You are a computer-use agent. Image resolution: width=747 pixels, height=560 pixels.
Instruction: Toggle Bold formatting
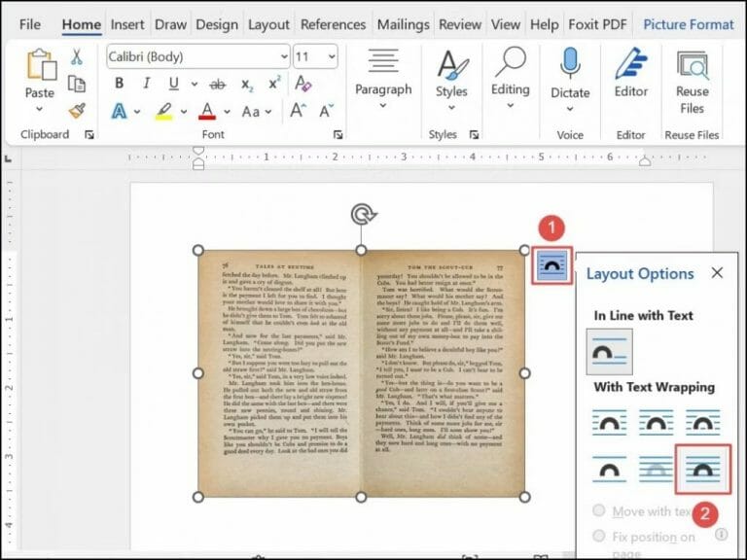[119, 84]
